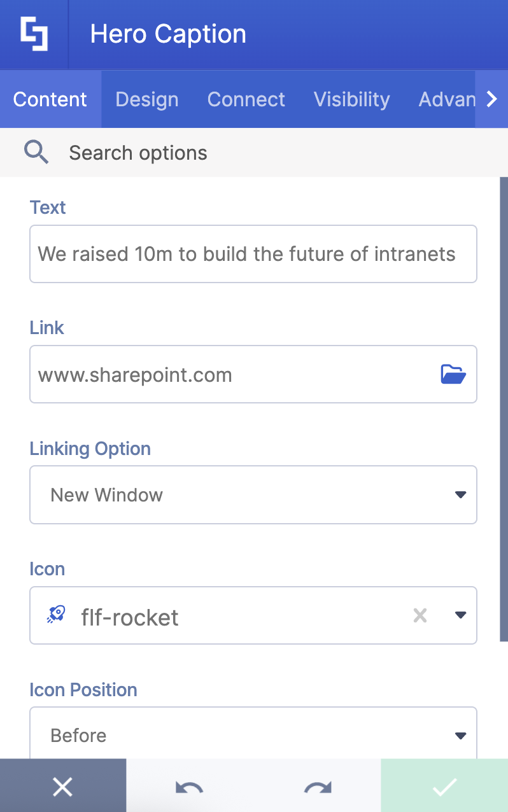This screenshot has width=508, height=812.
Task: Discard changes with the X button
Action: pyautogui.click(x=62, y=787)
